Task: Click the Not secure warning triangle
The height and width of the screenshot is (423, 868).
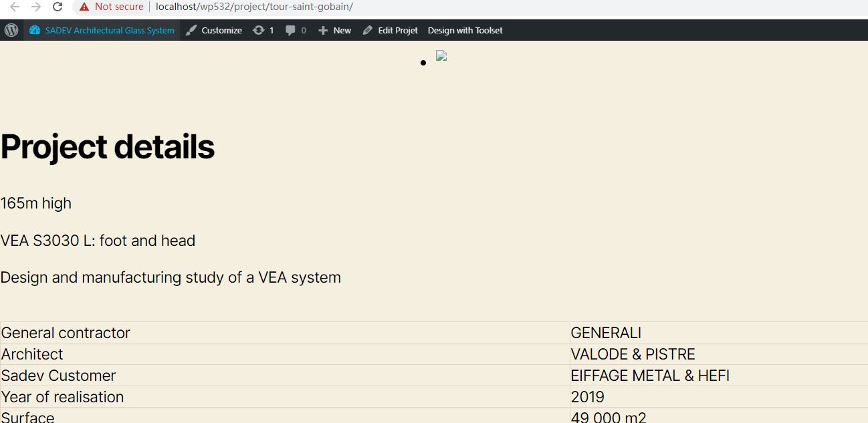Action: pos(84,7)
